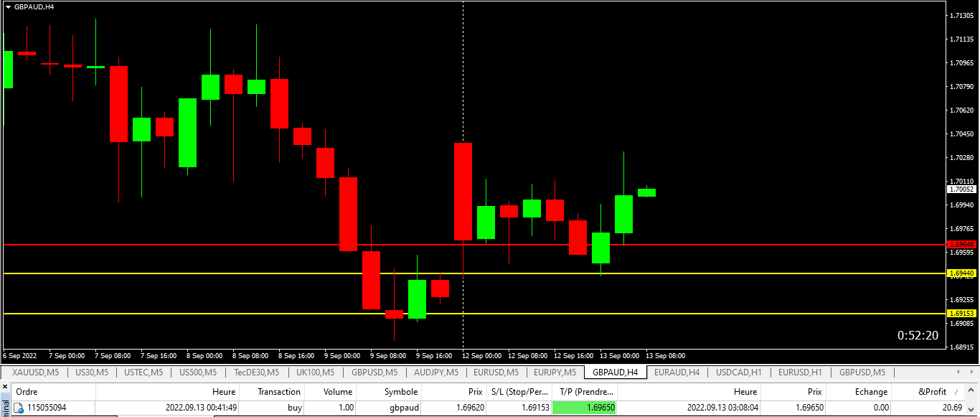The image size is (980, 417).
Task: Click the one-click trading arrow beside GBPAUD,H4
Action: [x=8, y=6]
